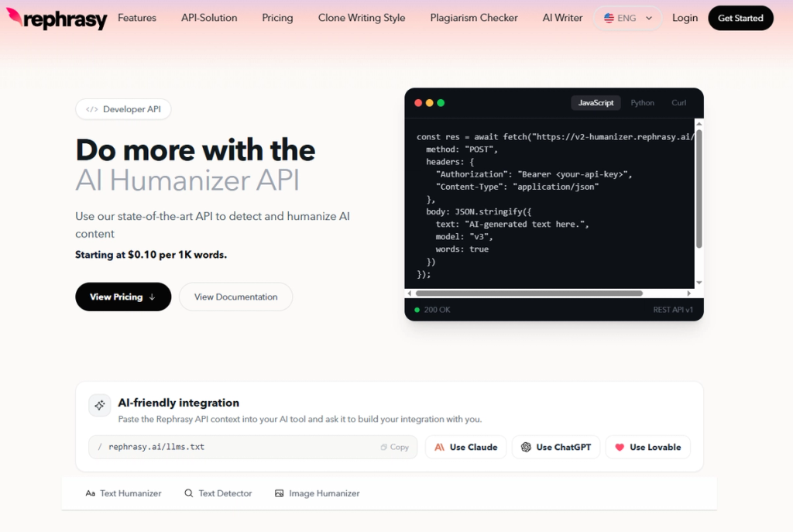Click the code panel vertical scrollbar thumb

tap(699, 188)
